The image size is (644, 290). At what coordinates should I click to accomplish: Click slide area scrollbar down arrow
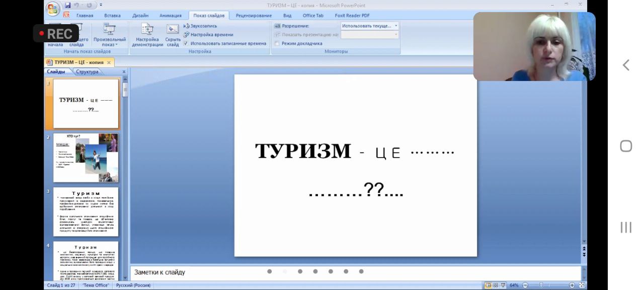coord(584,242)
